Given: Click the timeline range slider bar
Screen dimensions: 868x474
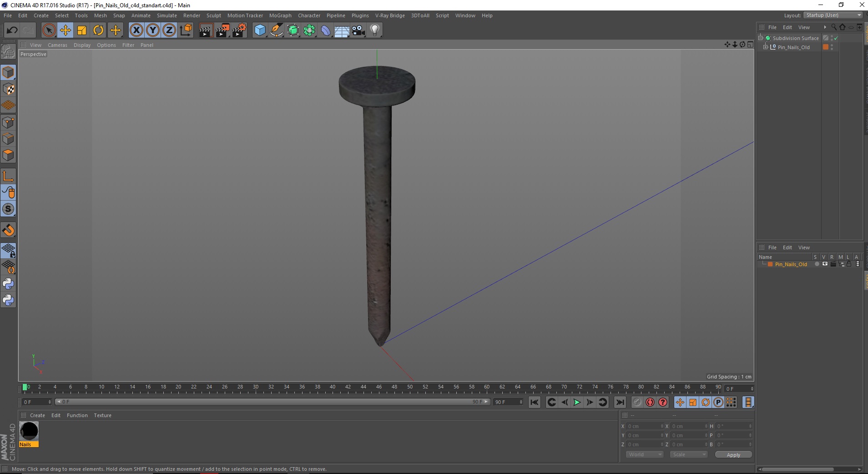Looking at the screenshot, I should point(273,402).
